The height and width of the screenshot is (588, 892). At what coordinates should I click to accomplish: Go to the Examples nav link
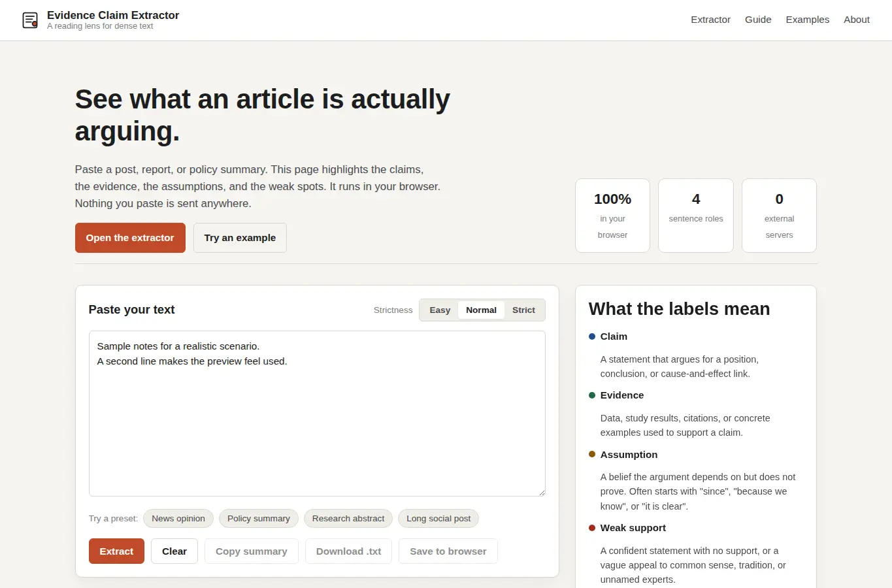point(807,20)
